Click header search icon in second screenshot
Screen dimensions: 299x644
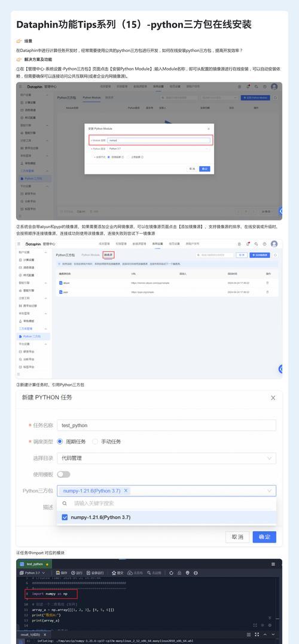(256, 244)
